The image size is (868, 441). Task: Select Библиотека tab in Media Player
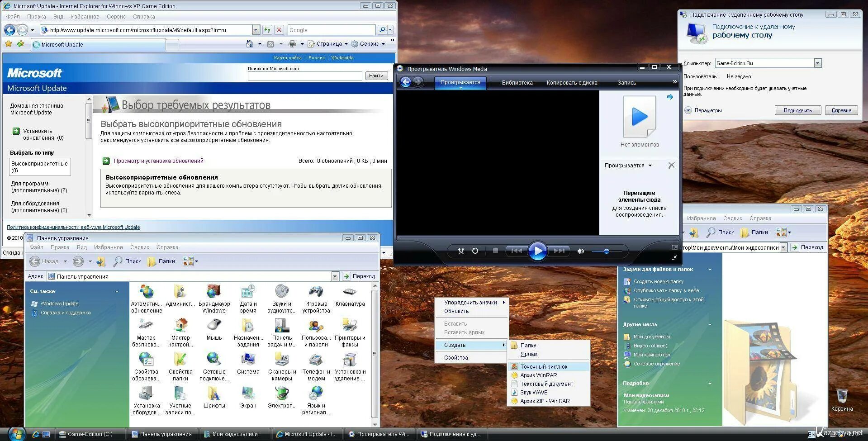pos(517,83)
